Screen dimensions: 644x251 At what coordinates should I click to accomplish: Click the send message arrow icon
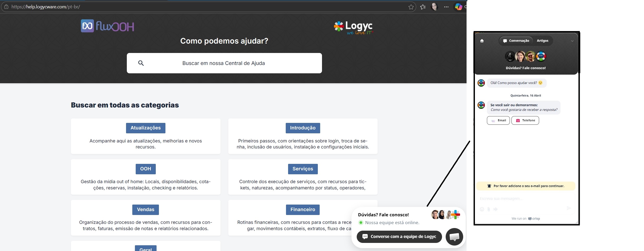[569, 208]
